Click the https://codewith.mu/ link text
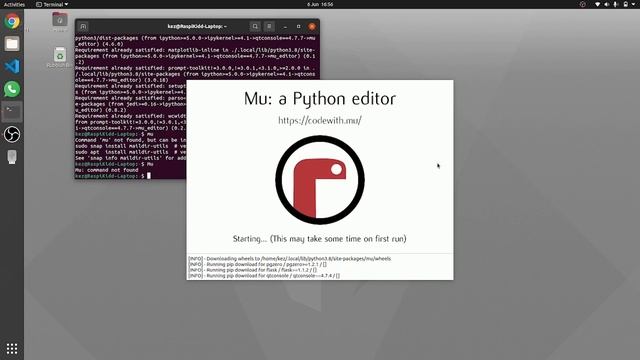The image size is (640, 360). 320,120
